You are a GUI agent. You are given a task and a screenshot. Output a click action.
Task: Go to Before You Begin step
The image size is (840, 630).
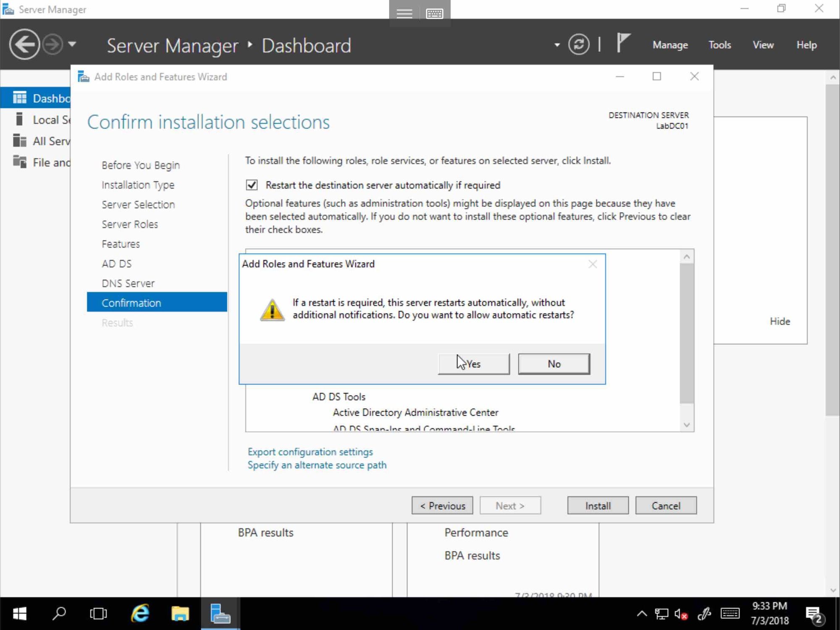point(141,165)
